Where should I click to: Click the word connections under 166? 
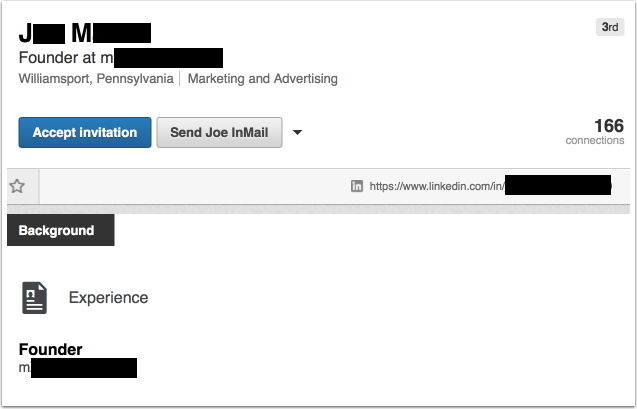595,141
